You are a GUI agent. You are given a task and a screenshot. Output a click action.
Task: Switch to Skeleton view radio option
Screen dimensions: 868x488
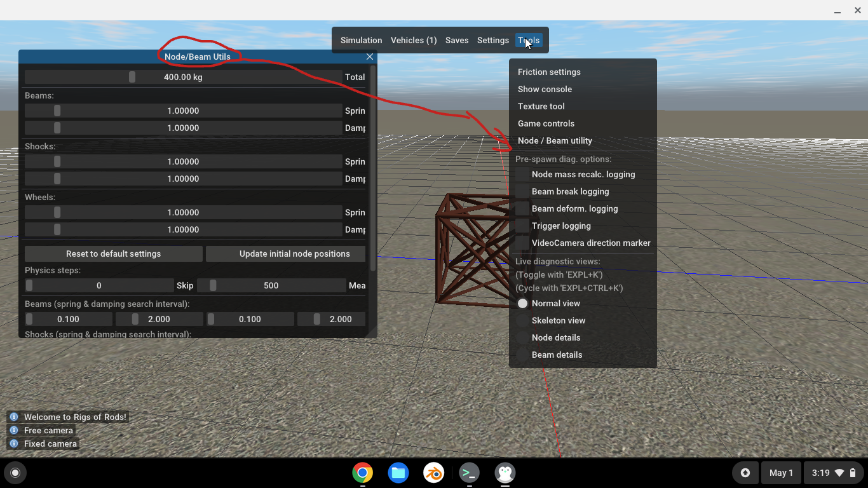coord(522,320)
